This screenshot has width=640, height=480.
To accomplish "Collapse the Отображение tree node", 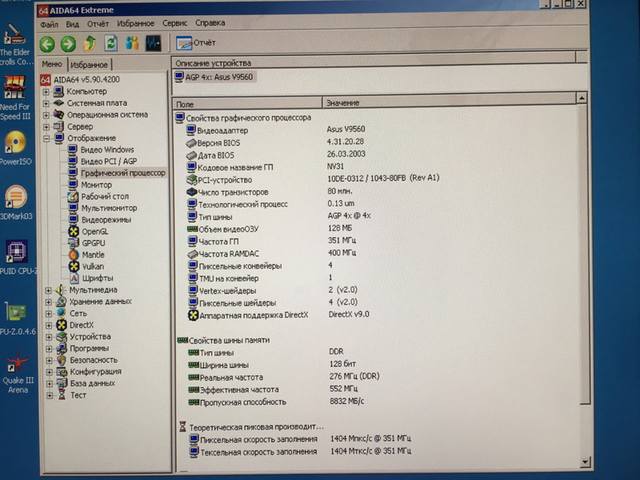I will tap(46, 138).
